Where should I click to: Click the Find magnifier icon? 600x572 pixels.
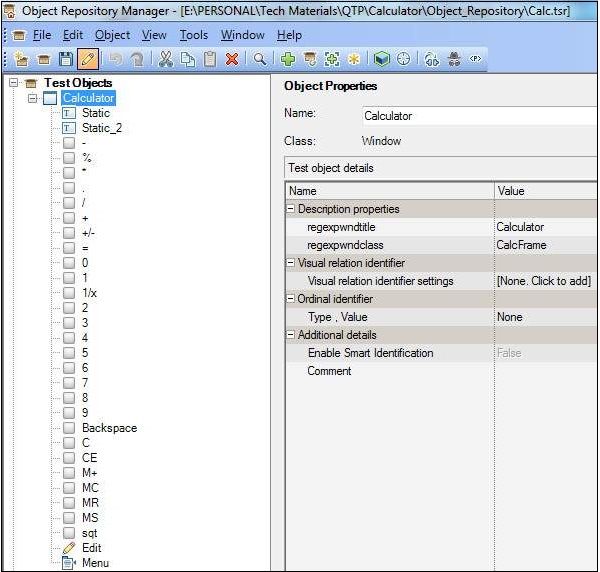[259, 60]
